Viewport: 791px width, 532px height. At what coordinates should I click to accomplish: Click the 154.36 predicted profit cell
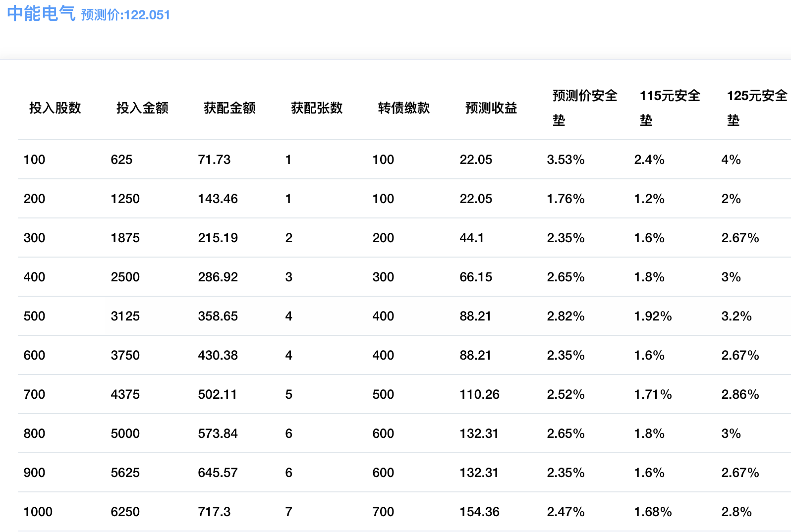[x=479, y=512]
